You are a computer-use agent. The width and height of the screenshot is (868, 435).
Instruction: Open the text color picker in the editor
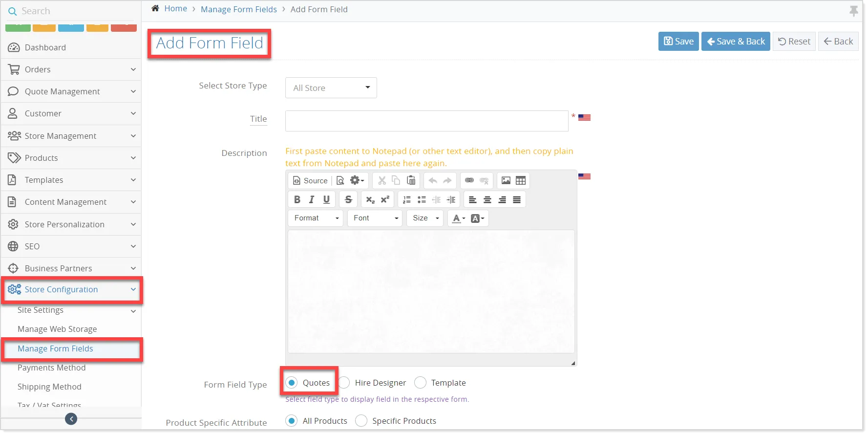[458, 218]
